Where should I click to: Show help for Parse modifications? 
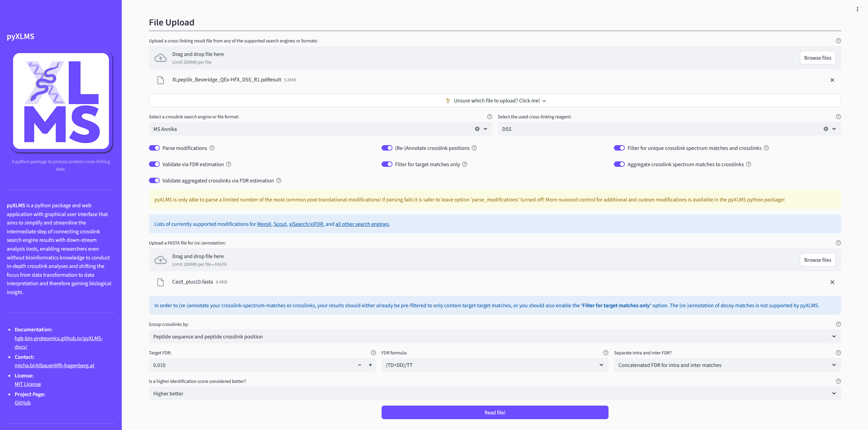212,148
